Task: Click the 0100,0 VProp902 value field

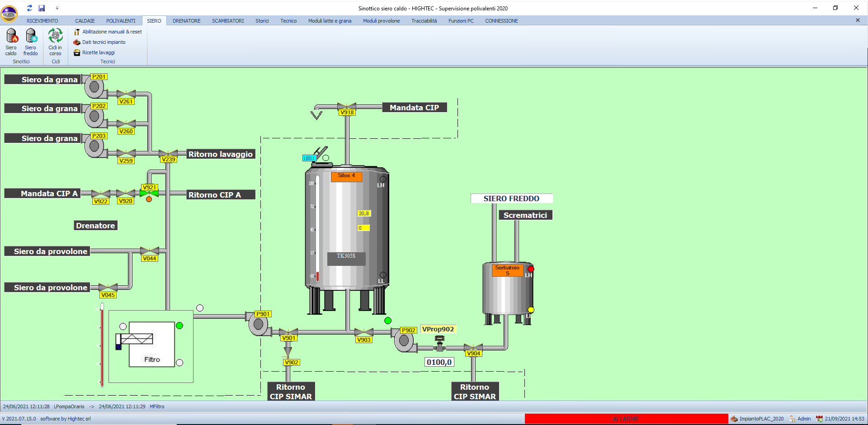Action: pos(439,362)
